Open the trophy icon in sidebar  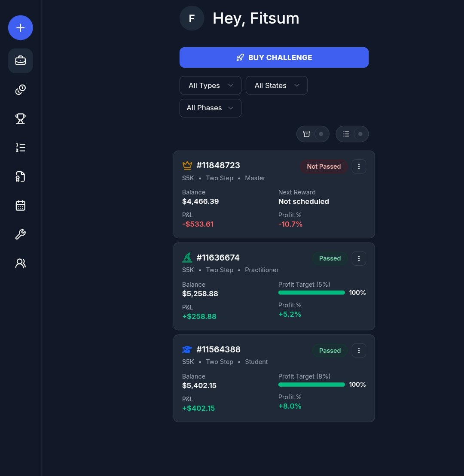click(x=20, y=118)
